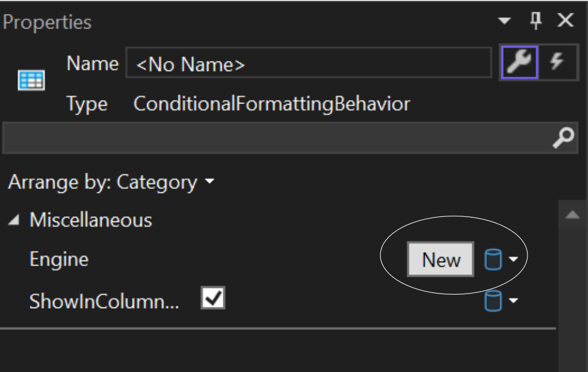Open the Arrange by: Category dropdown
This screenshot has width=588, height=372.
111,183
